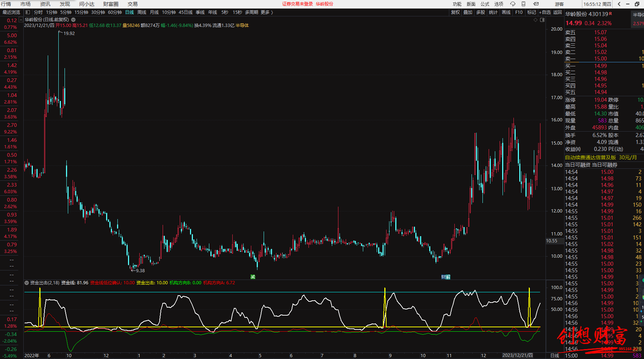Open the 问小达 menu
The width and height of the screenshot is (644, 359).
(x=87, y=4)
